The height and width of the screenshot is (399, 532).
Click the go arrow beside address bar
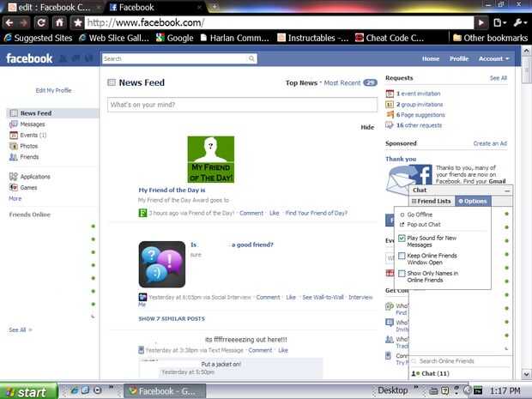(x=481, y=22)
